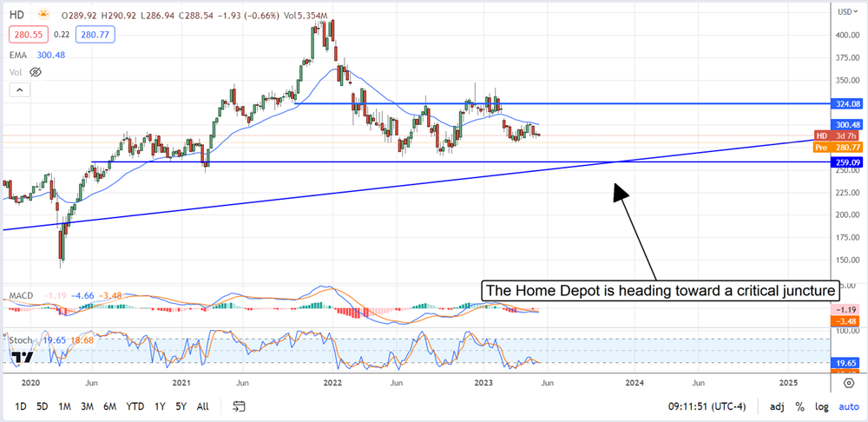The height and width of the screenshot is (422, 868).
Task: Toggle auto scale mode
Action: [x=849, y=407]
